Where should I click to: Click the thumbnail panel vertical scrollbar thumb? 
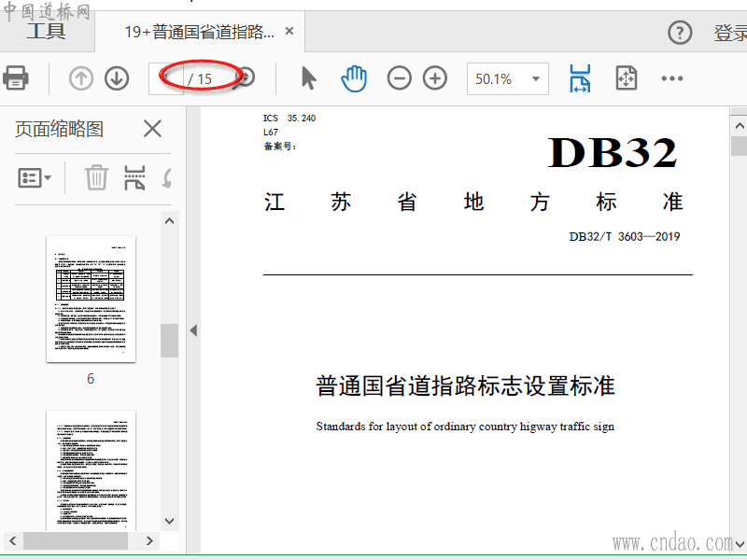[169, 341]
